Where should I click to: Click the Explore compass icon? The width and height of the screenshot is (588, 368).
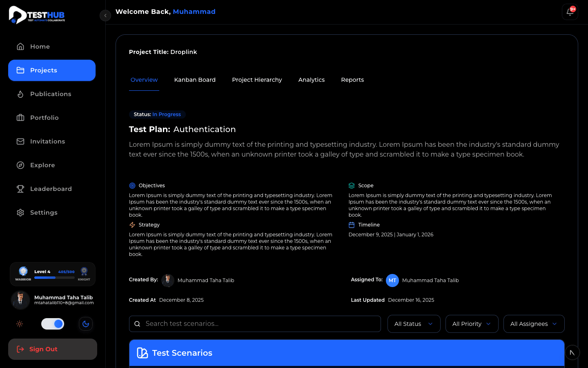tap(20, 165)
